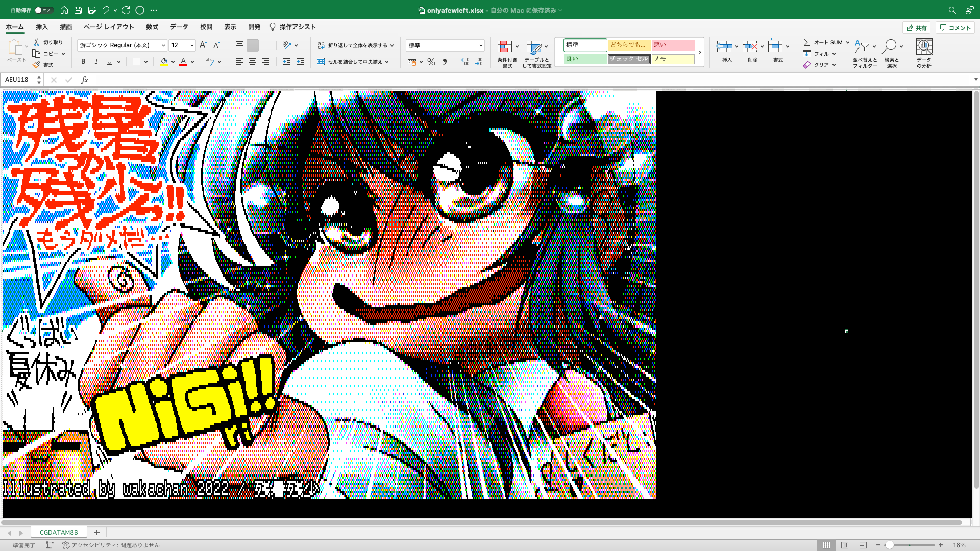980x551 pixels.
Task: Expand the formula bar chevron
Action: 976,80
